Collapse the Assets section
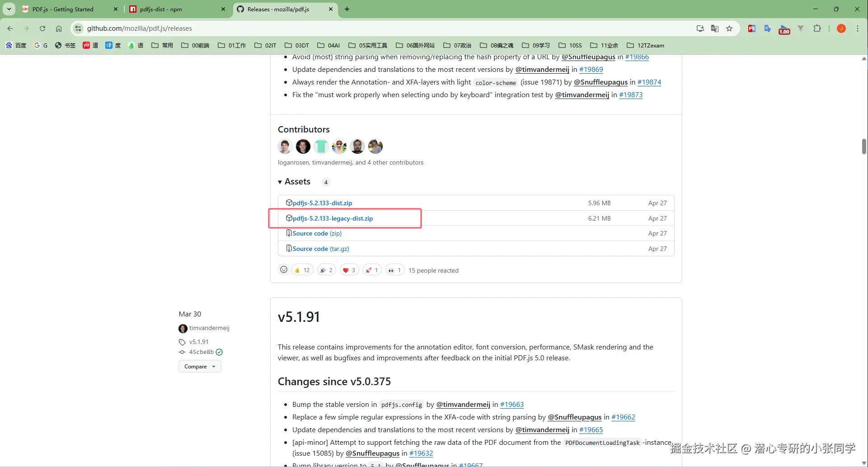868x467 pixels. point(295,182)
